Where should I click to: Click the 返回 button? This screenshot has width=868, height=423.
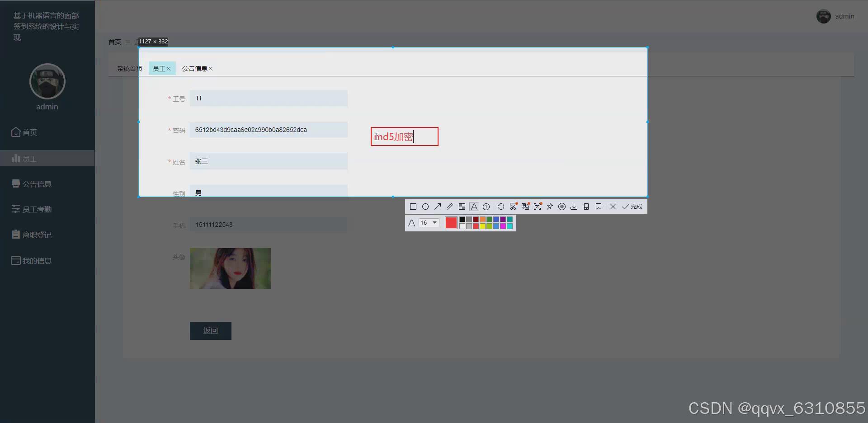tap(211, 331)
